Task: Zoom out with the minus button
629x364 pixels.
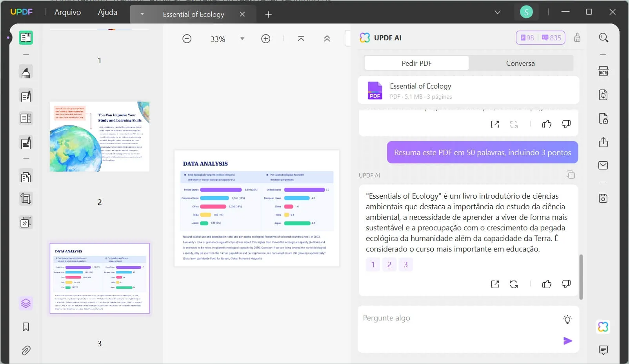Action: pyautogui.click(x=187, y=39)
